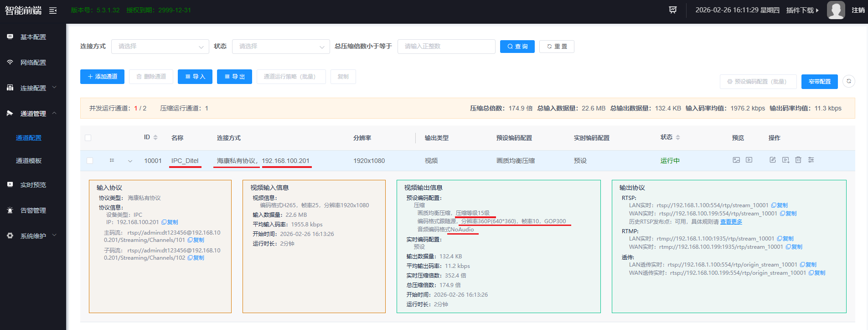Click the resolution cell 1920x1080
Screen dimensions: 868x330
click(x=369, y=161)
